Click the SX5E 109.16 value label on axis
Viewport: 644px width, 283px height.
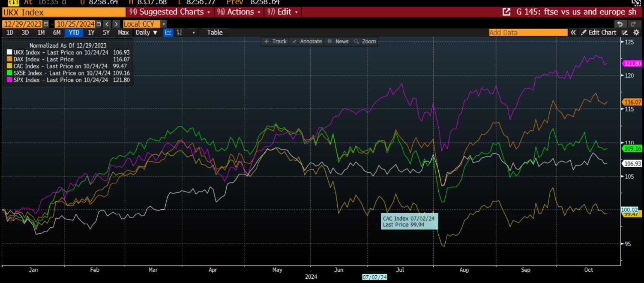(x=632, y=148)
